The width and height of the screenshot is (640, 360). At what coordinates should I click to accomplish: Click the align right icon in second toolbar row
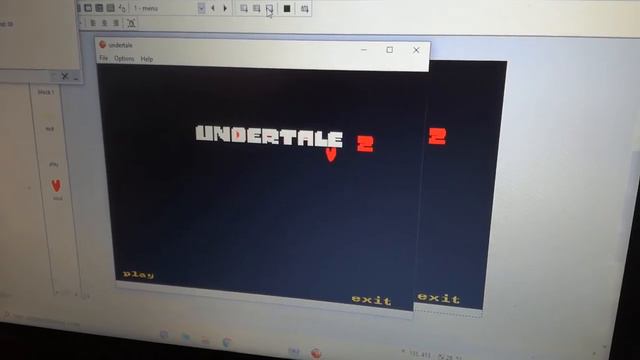click(x=116, y=23)
